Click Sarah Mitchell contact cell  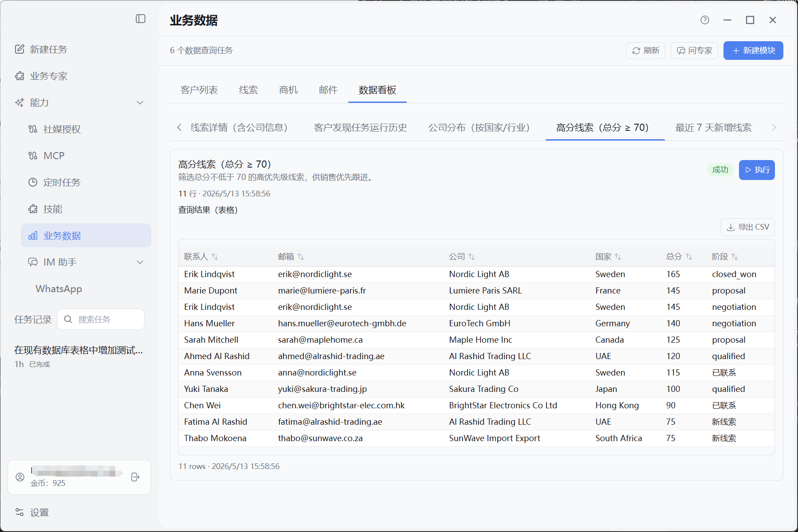[211, 340]
